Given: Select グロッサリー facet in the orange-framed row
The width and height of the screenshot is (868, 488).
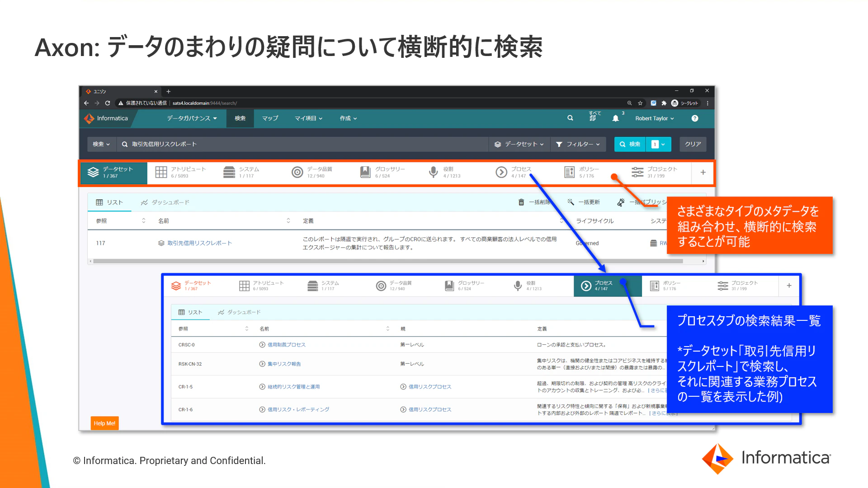Looking at the screenshot, I should click(382, 173).
